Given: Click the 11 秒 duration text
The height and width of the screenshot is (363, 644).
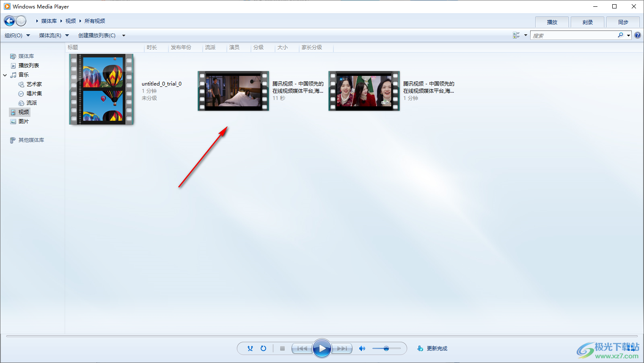Looking at the screenshot, I should pos(279,98).
